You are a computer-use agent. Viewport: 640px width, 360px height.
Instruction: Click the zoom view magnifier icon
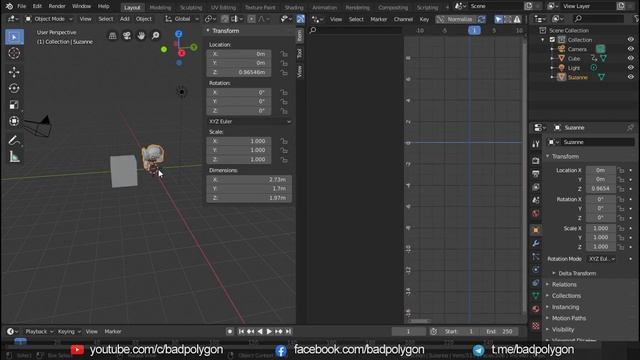pos(156,36)
